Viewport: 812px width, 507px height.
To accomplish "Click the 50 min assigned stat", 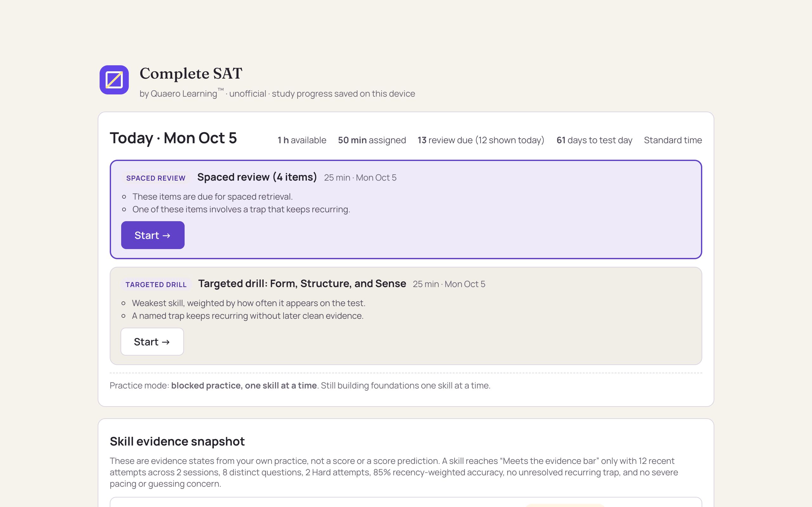I will tap(372, 140).
